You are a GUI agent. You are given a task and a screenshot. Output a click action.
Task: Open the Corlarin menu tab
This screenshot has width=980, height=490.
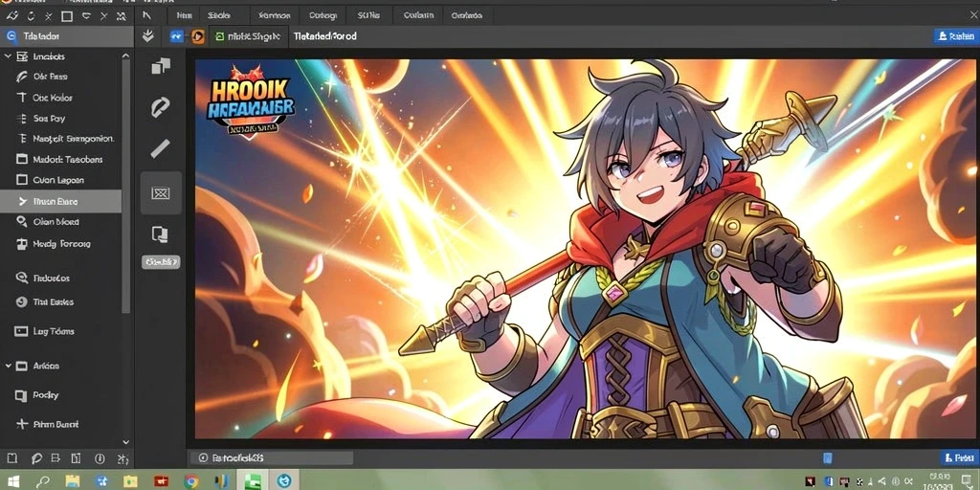[418, 15]
